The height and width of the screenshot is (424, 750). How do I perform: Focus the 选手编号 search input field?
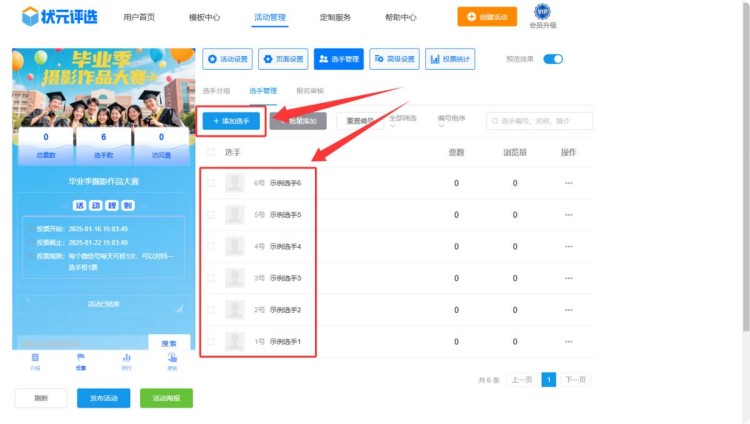point(543,121)
